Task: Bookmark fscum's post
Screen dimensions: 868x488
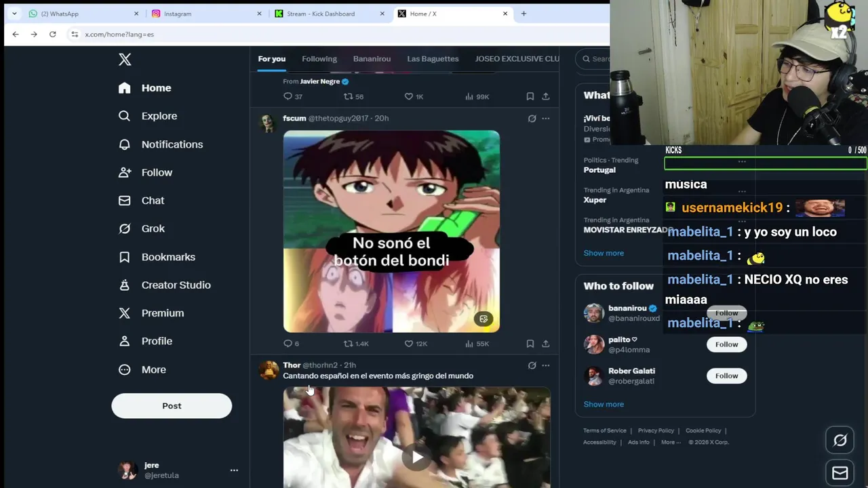Action: tap(530, 344)
